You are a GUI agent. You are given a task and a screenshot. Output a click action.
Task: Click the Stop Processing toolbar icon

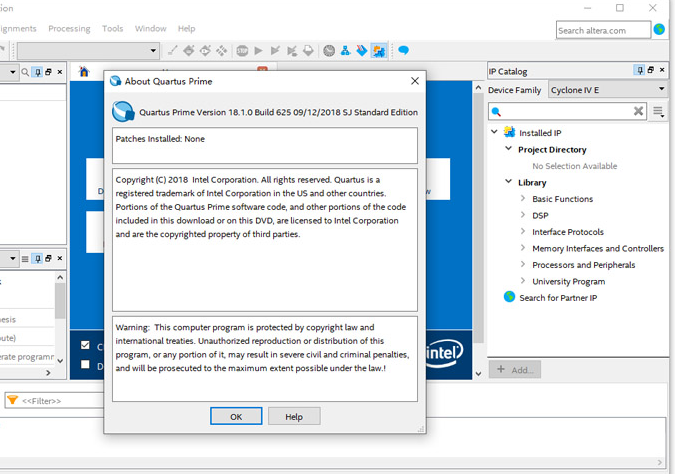tap(242, 51)
